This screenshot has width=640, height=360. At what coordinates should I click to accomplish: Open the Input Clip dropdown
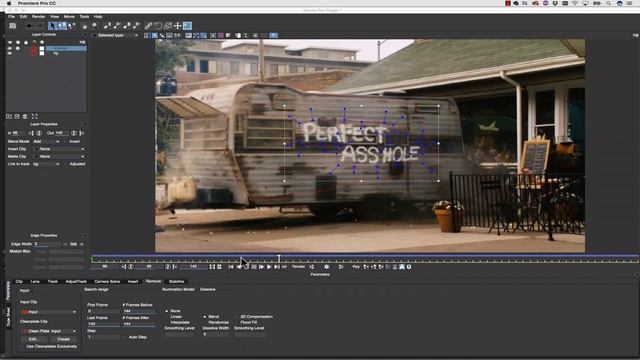coord(49,312)
